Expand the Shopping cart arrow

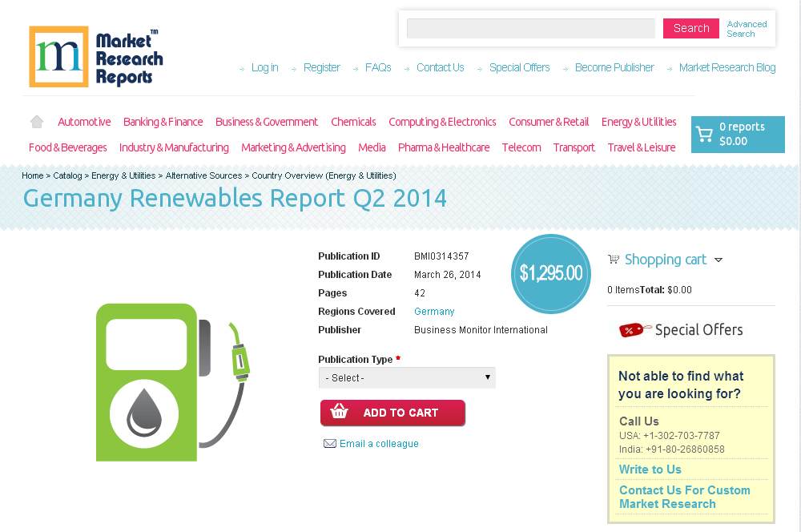click(718, 260)
